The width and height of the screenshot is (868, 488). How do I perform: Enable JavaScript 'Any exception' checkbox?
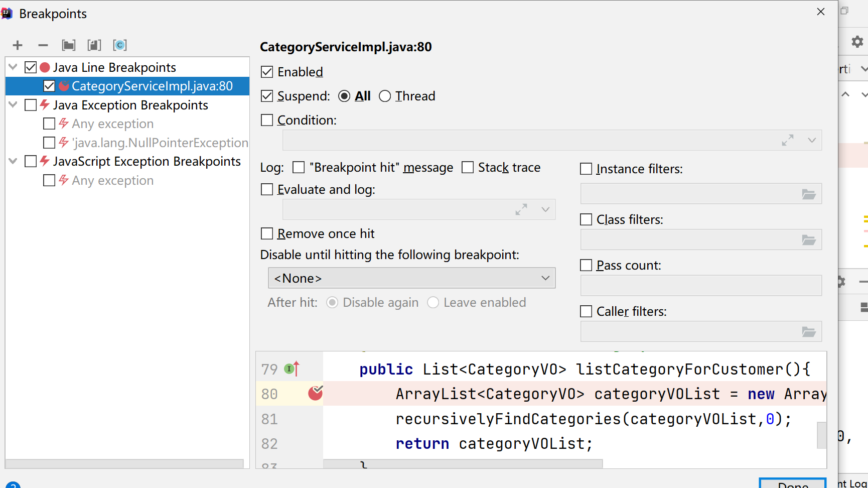49,180
